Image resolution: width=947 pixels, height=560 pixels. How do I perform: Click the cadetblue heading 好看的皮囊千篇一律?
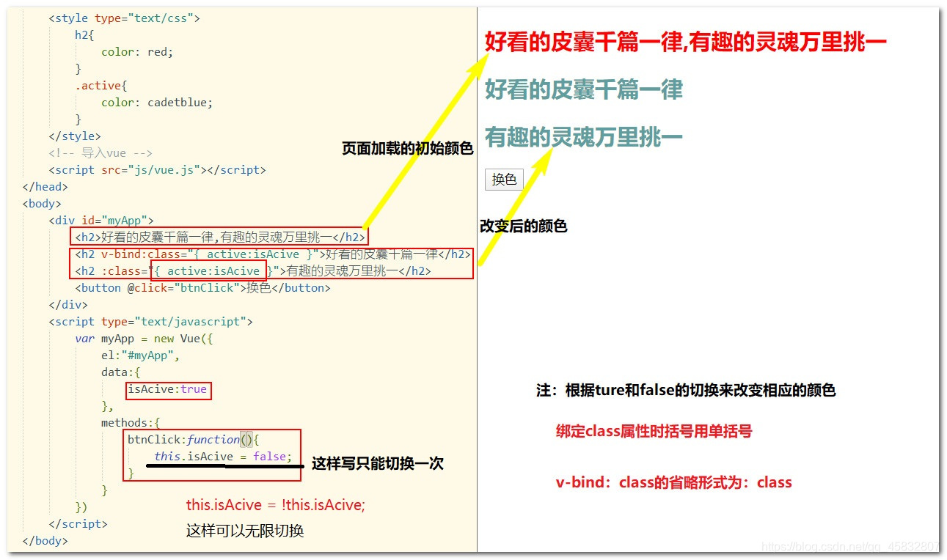coord(584,89)
